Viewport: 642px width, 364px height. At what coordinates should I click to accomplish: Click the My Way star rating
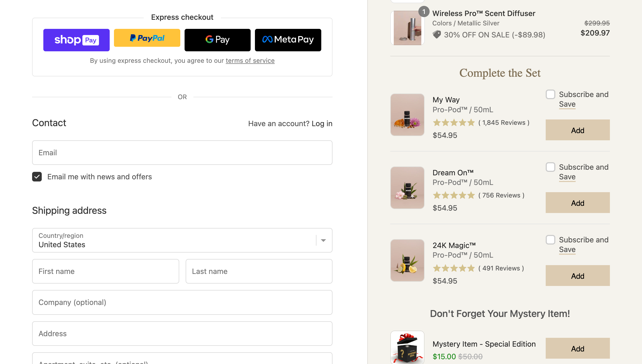454,123
